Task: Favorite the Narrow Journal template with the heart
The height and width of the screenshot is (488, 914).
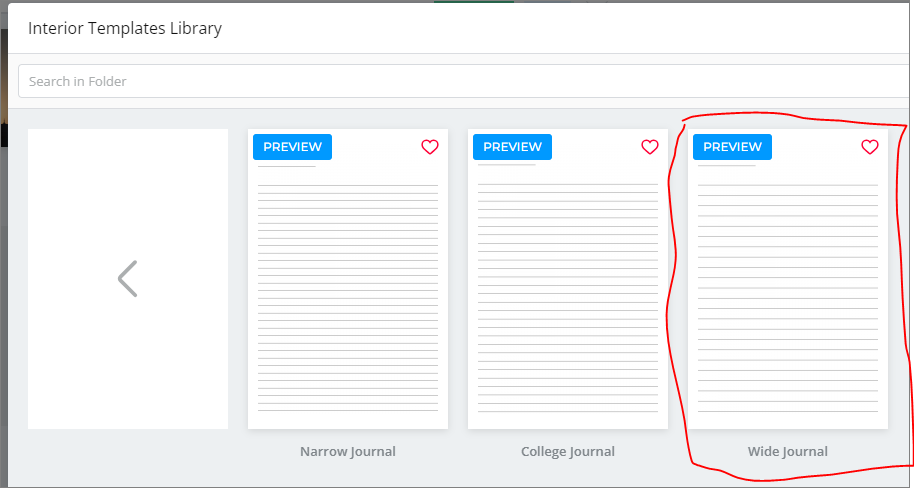Action: (x=430, y=147)
